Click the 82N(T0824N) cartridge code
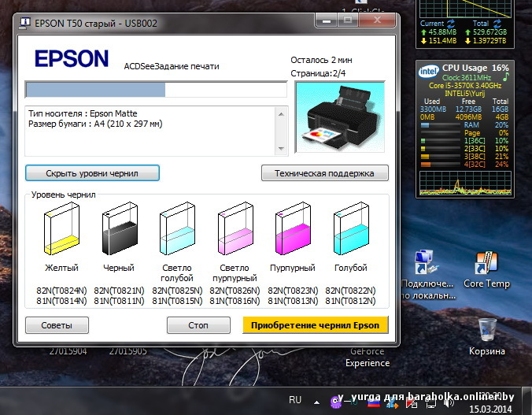 (x=61, y=291)
